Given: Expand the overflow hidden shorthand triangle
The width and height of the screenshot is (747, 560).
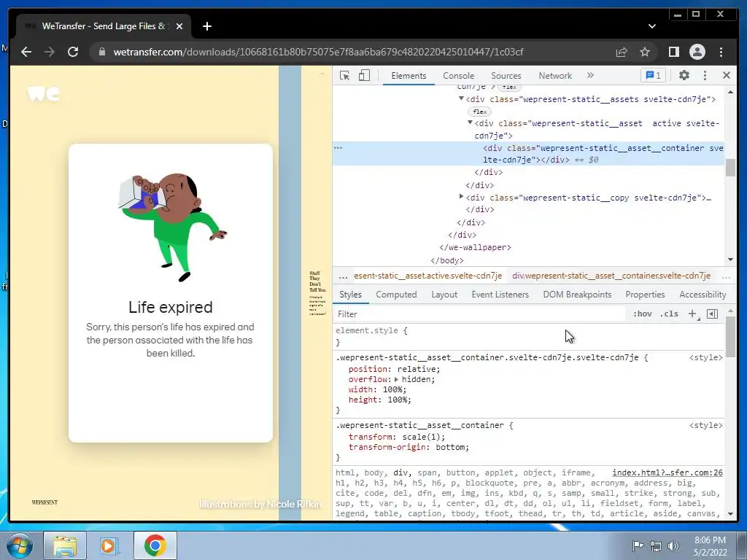Looking at the screenshot, I should click(396, 379).
